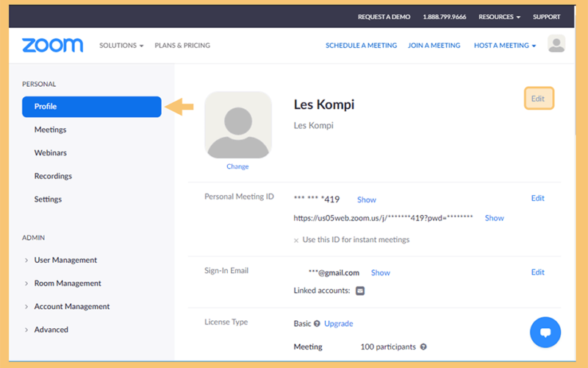Screen dimensions: 588x368
Task: Click the Zoom logo
Action: 52,45
